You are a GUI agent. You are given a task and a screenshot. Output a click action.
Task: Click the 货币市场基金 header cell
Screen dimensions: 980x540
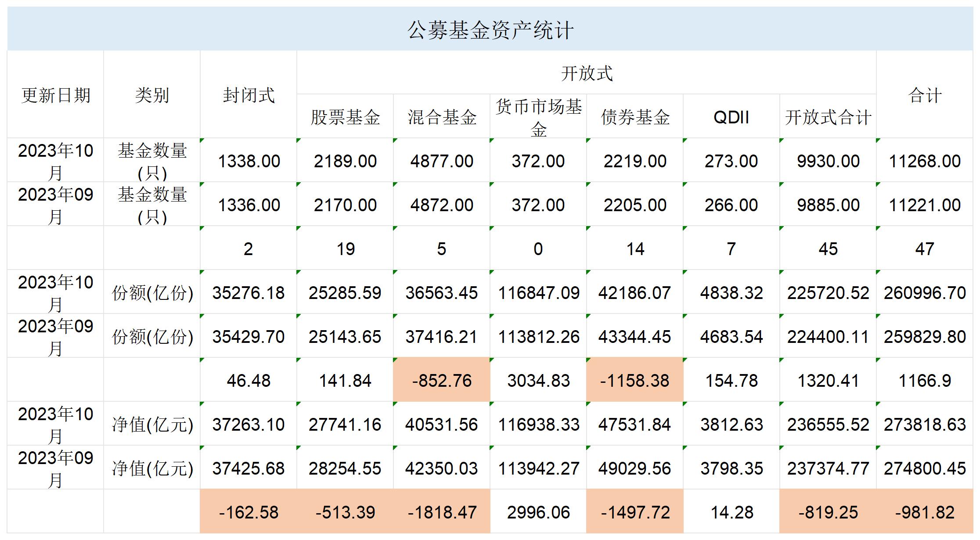pyautogui.click(x=538, y=117)
